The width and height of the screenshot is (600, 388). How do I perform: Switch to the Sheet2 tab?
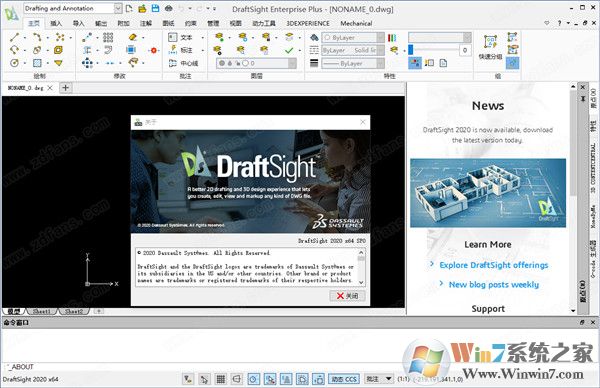coord(74,311)
